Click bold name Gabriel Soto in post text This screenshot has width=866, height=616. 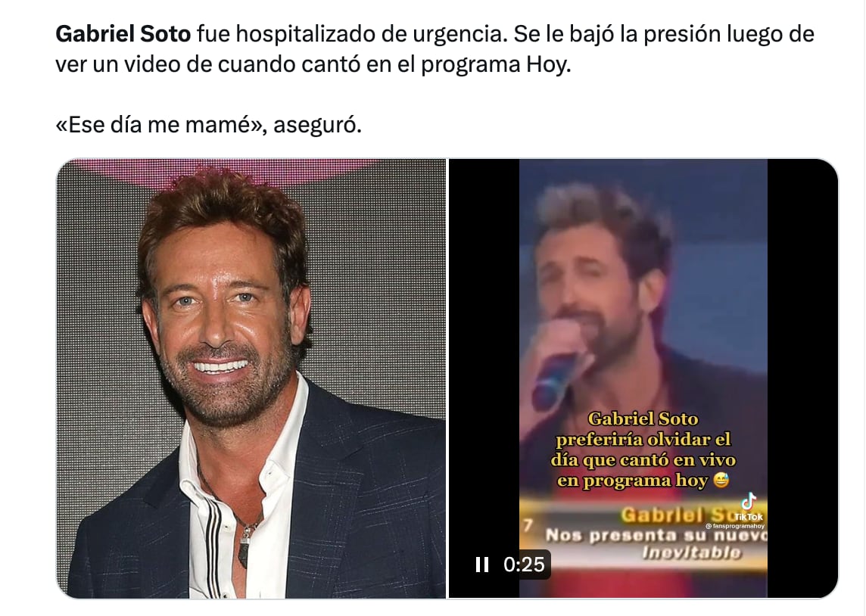(x=123, y=34)
